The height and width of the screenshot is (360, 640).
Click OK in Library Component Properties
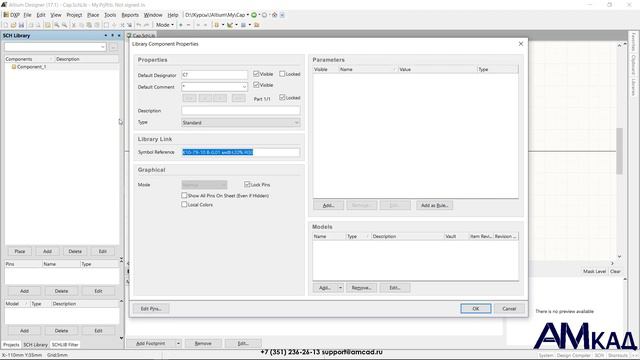(x=476, y=309)
